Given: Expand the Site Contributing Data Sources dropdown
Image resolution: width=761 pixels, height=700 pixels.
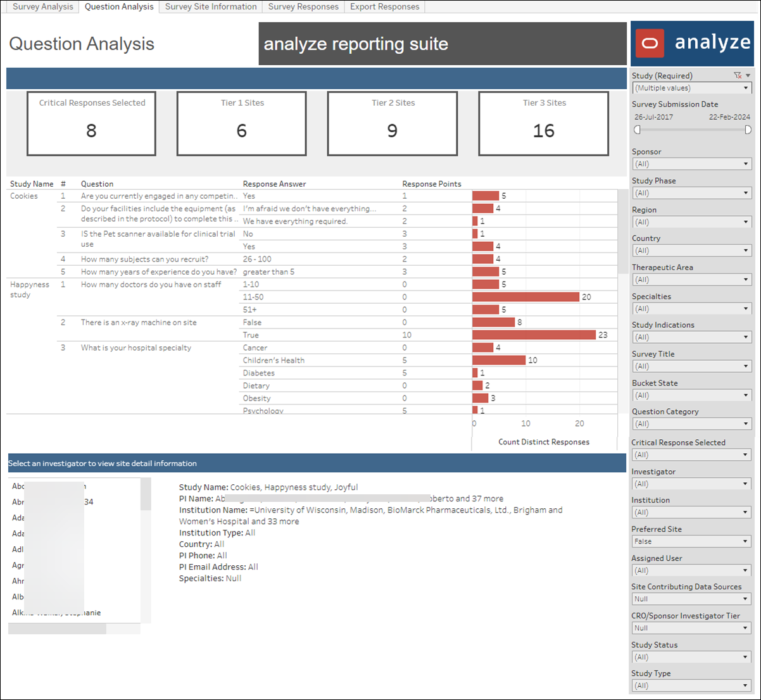Looking at the screenshot, I should (692, 599).
